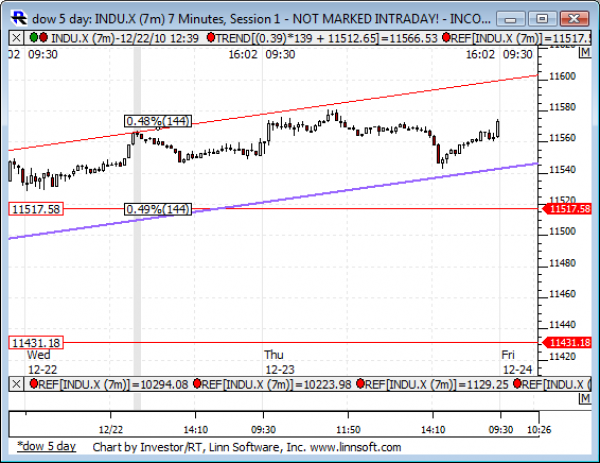Close the upper pane with the X box

16,38
